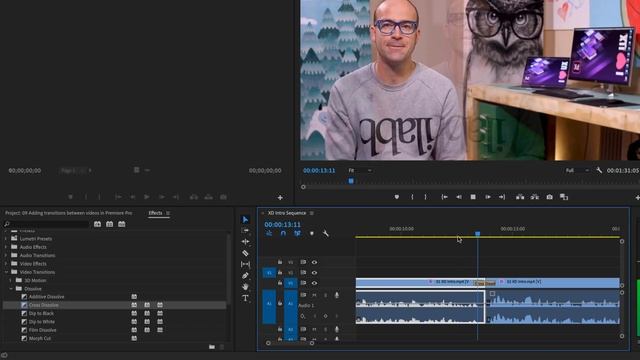Toggle lock on V3 track
640x360 pixels.
point(280,262)
